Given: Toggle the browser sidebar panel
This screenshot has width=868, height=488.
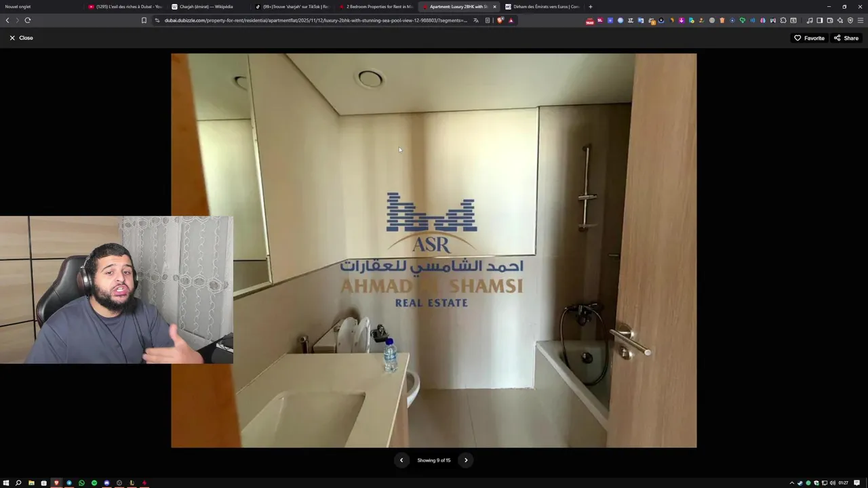Looking at the screenshot, I should (x=819, y=20).
